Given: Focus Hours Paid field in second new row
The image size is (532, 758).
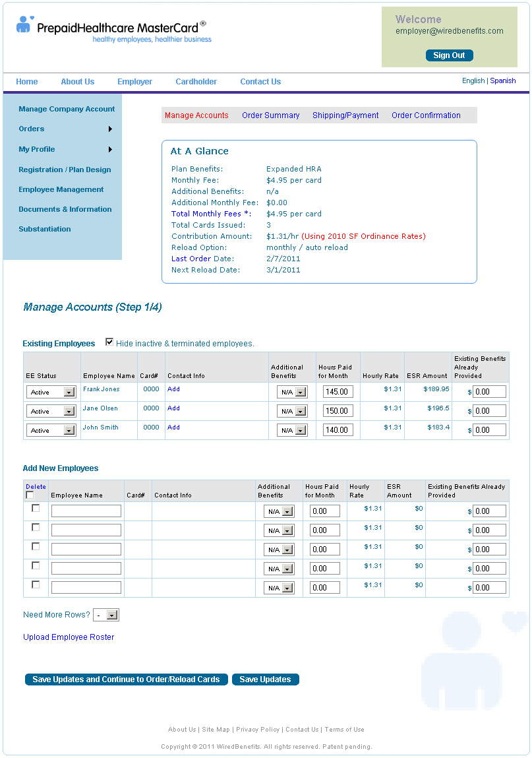Looking at the screenshot, I should tap(325, 530).
